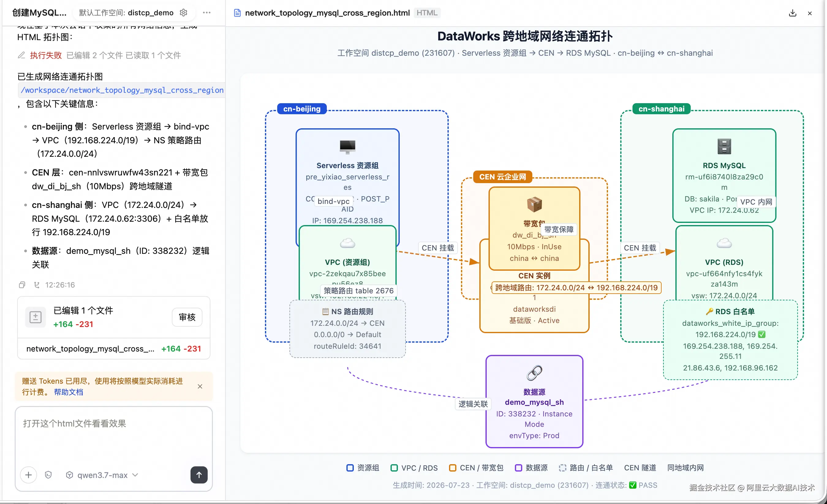Click the green VPC / RDS legend swatch
This screenshot has height=504, width=827.
[394, 468]
